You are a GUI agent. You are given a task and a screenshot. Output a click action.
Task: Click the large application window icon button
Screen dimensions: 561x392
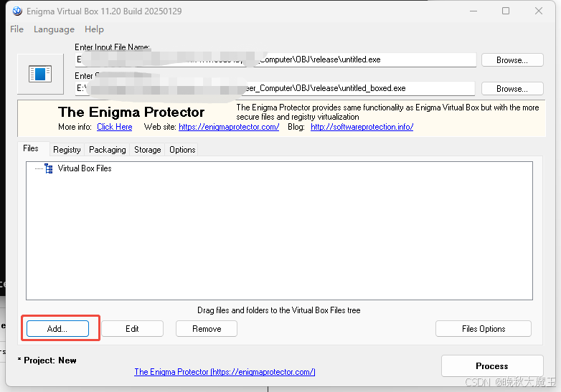pyautogui.click(x=40, y=74)
